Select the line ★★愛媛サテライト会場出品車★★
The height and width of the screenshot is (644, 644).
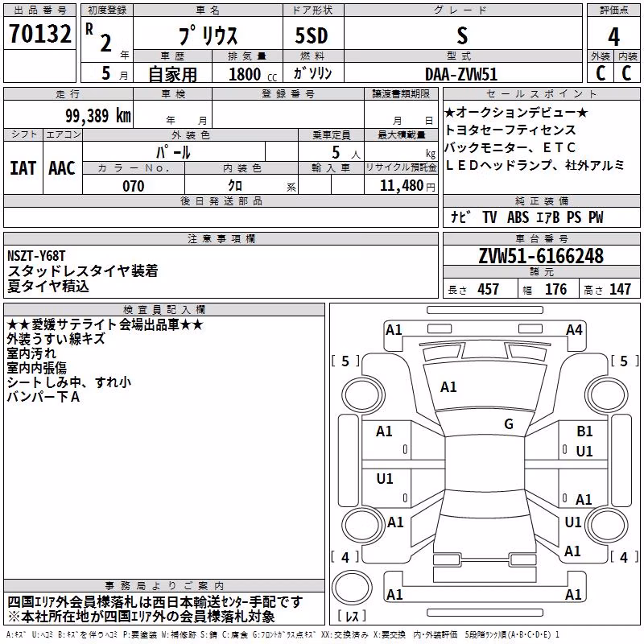click(105, 324)
